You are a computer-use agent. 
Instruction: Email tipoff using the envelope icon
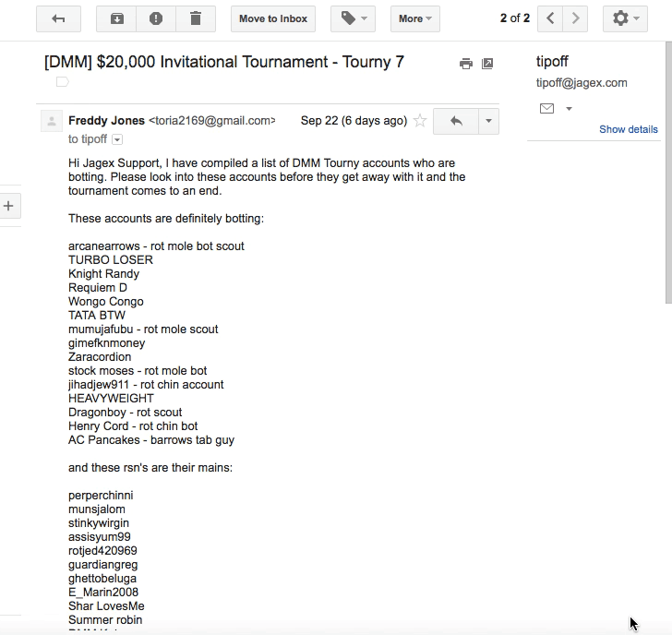[x=546, y=108]
